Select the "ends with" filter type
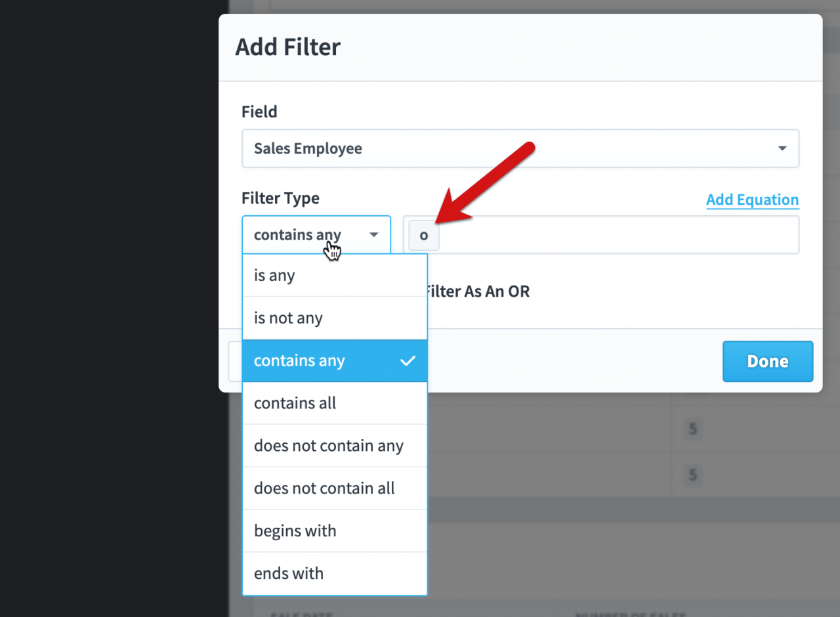 [x=288, y=573]
